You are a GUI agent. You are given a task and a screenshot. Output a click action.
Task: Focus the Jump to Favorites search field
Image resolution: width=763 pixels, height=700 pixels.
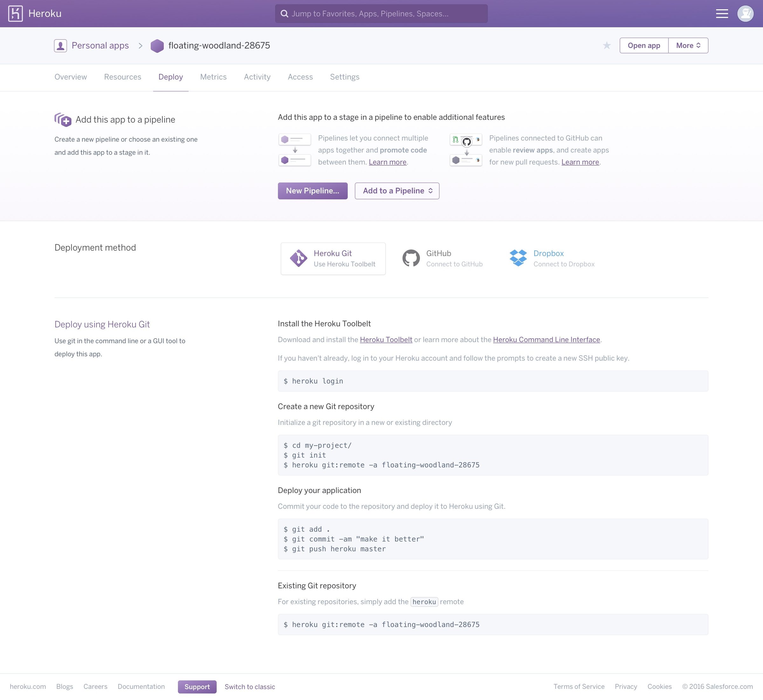pyautogui.click(x=381, y=14)
